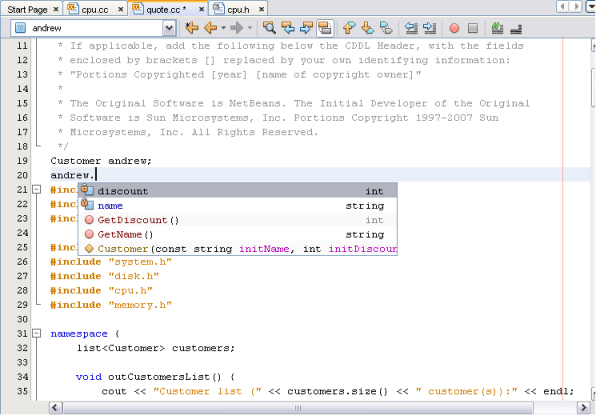This screenshot has height=420, width=600.
Task: Pick GetName() from the completion popup
Action: point(126,234)
